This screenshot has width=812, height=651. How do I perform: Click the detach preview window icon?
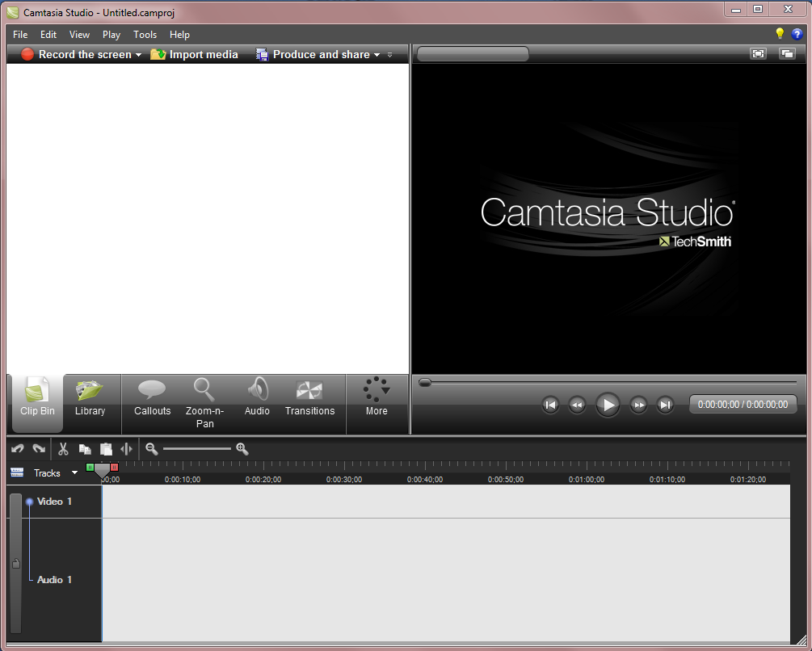point(787,54)
